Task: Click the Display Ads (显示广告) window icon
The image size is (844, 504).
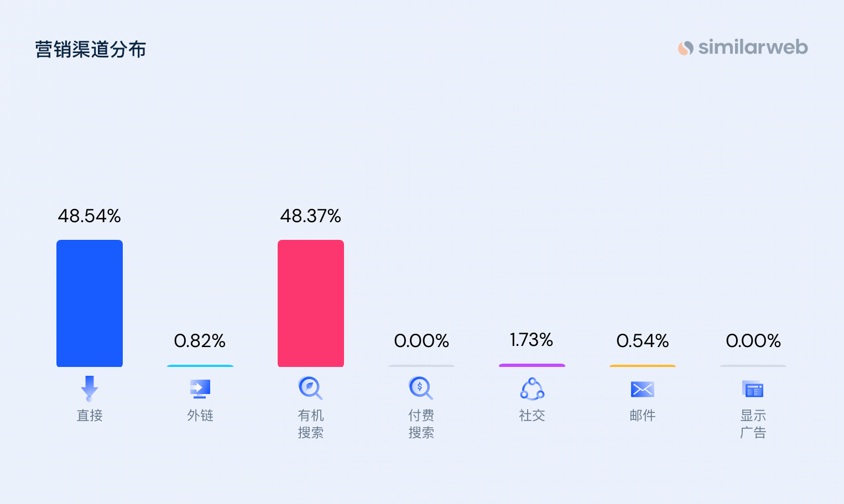Action: (x=753, y=389)
